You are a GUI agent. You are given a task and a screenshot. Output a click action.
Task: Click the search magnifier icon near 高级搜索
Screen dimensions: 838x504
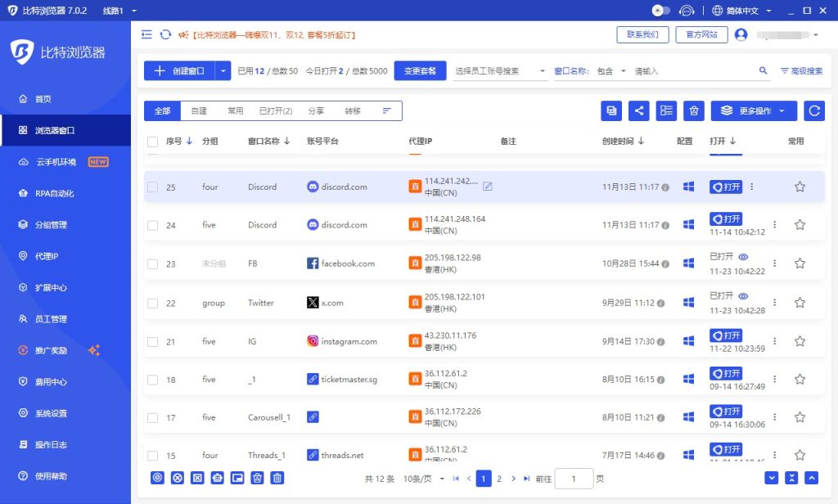click(764, 71)
